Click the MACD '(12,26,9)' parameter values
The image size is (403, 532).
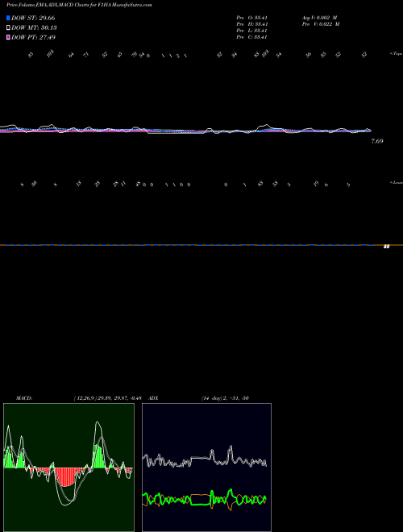107,398
